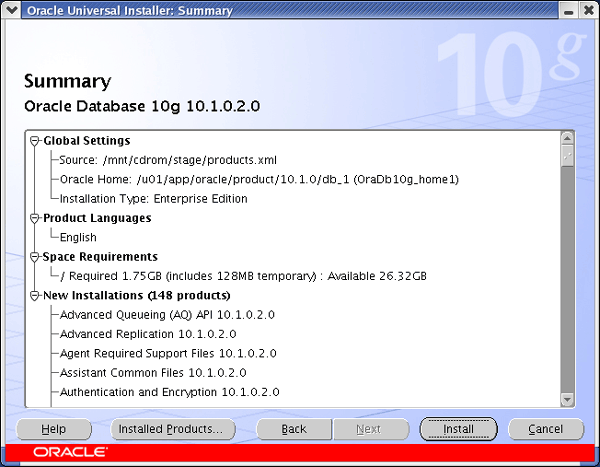Click the Install button
Screen dimensions: 600x467
click(x=459, y=429)
